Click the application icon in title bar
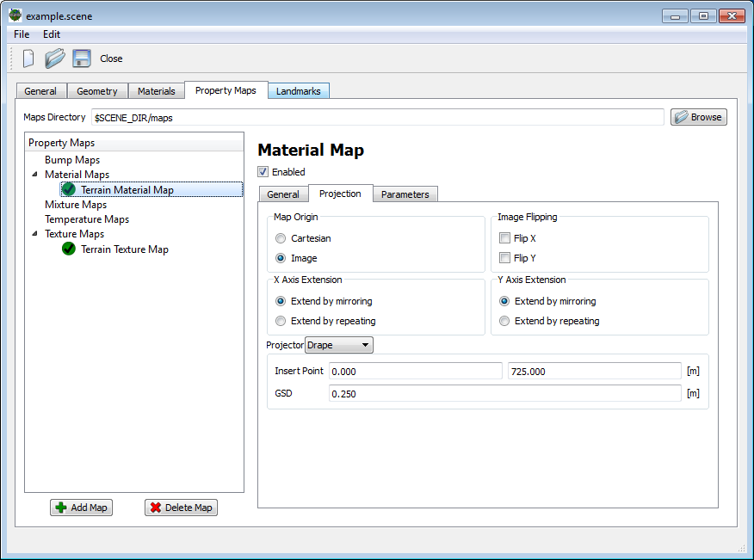Screen dimensions: 754x560 pos(15,15)
